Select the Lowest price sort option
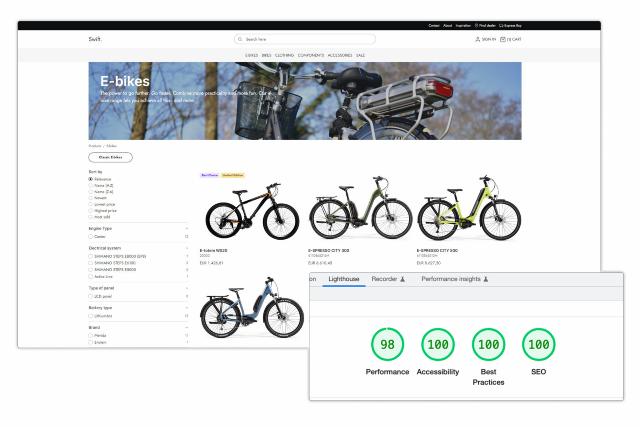The image size is (640, 427). pyautogui.click(x=91, y=205)
